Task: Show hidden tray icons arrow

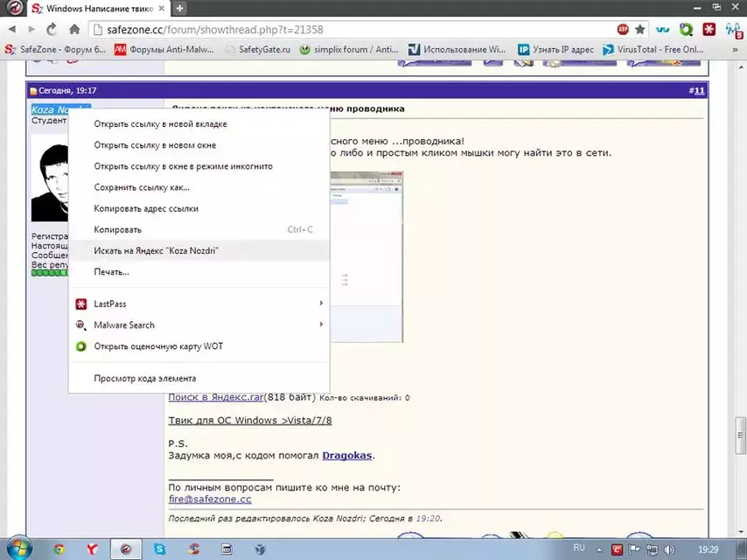Action: click(599, 550)
